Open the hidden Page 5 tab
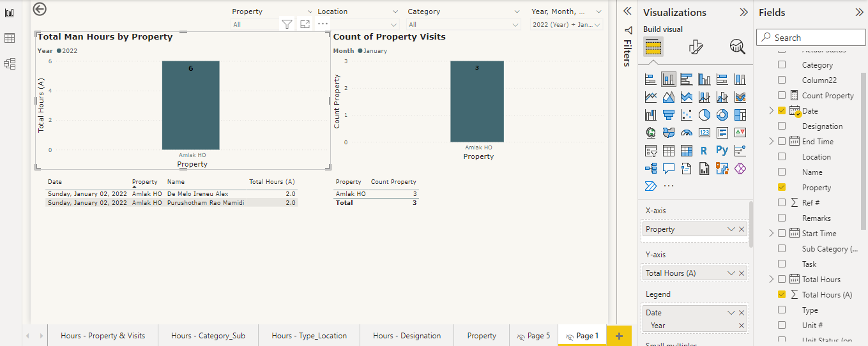Viewport: 868px width, 346px height. [x=533, y=335]
